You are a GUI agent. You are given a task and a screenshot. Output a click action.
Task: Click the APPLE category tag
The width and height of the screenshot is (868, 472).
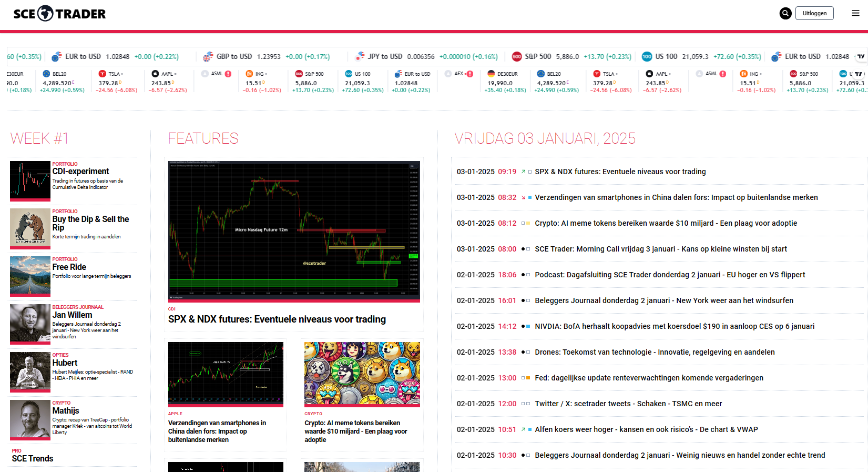coord(175,414)
